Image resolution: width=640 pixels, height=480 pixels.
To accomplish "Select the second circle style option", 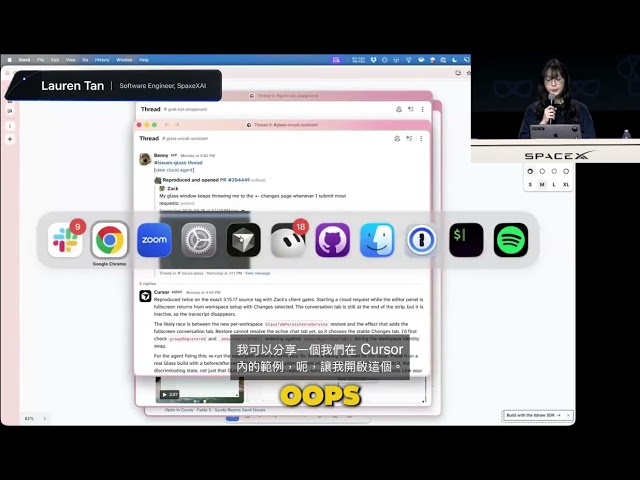I will click(x=542, y=171).
